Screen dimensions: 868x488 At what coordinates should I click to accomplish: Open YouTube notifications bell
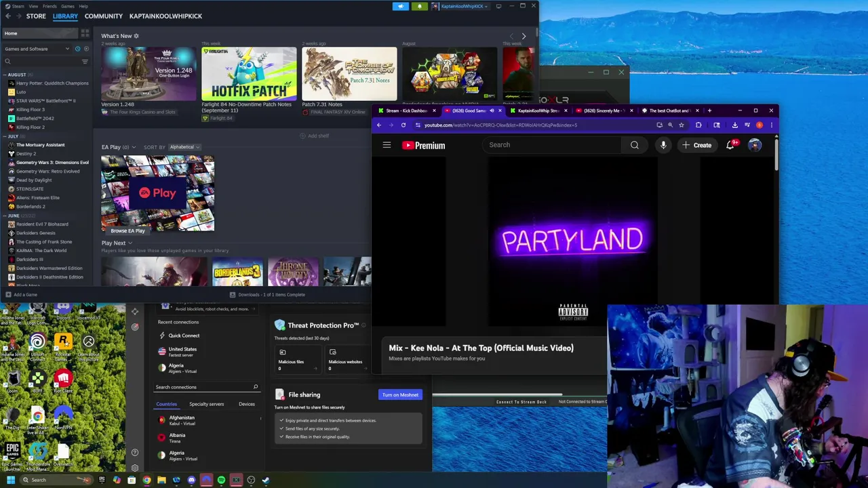point(730,145)
